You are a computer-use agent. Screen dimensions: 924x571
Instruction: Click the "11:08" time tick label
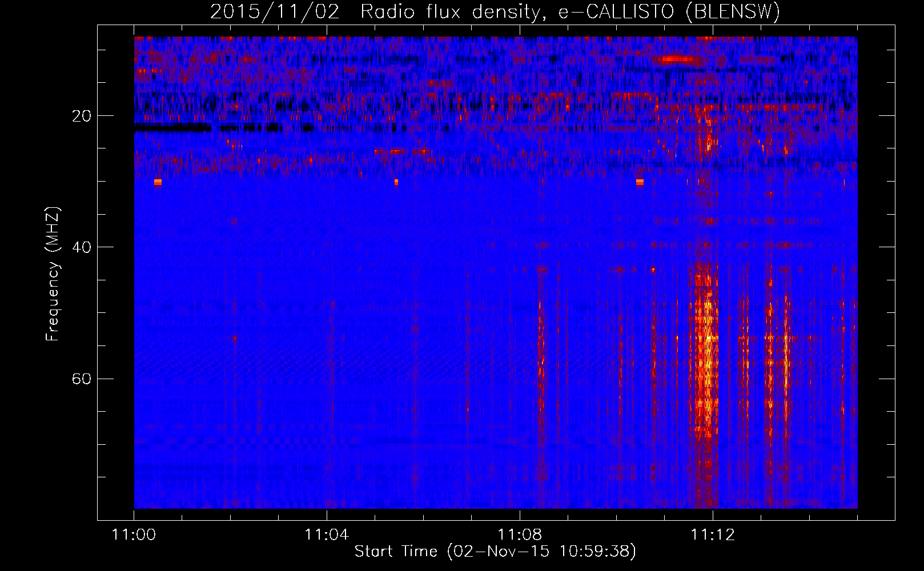click(520, 535)
